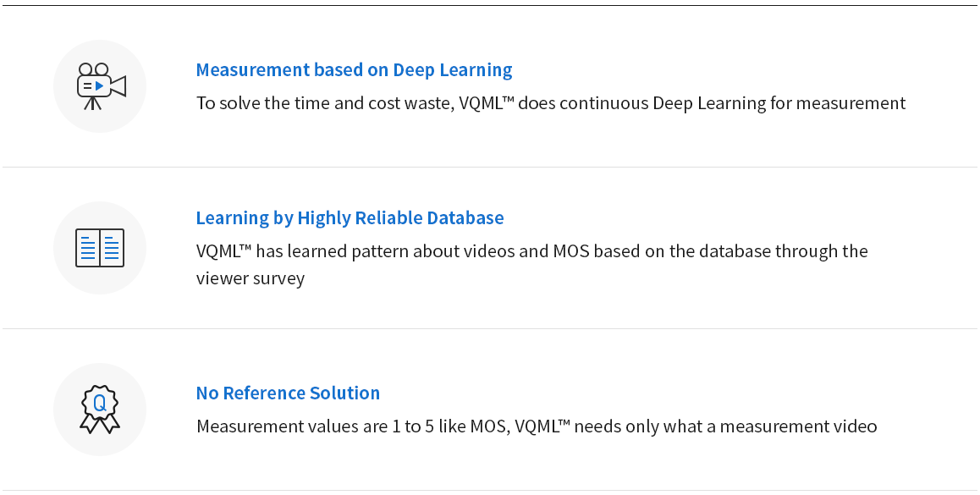Click the open book database icon
Image resolution: width=980 pixels, height=495 pixels.
pos(100,248)
